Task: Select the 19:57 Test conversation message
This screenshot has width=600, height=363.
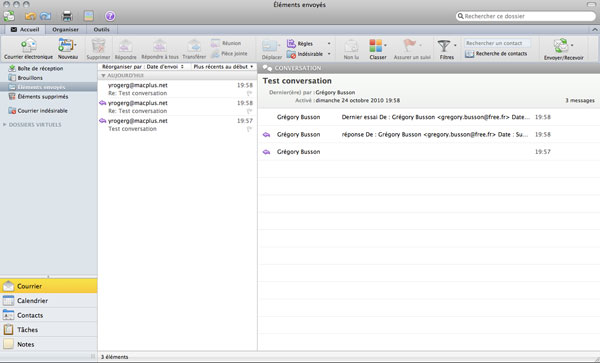Action: pos(178,125)
